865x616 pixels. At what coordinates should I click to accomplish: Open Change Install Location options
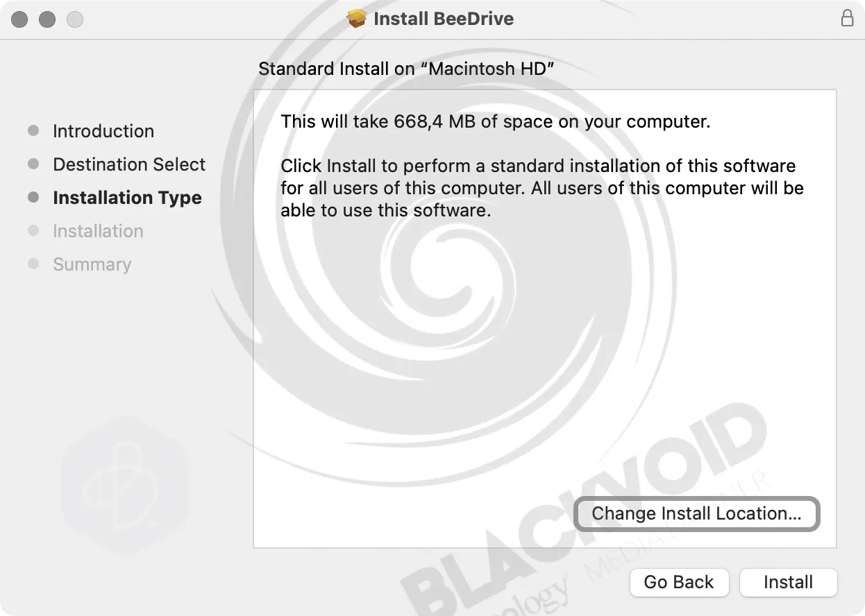pos(696,514)
